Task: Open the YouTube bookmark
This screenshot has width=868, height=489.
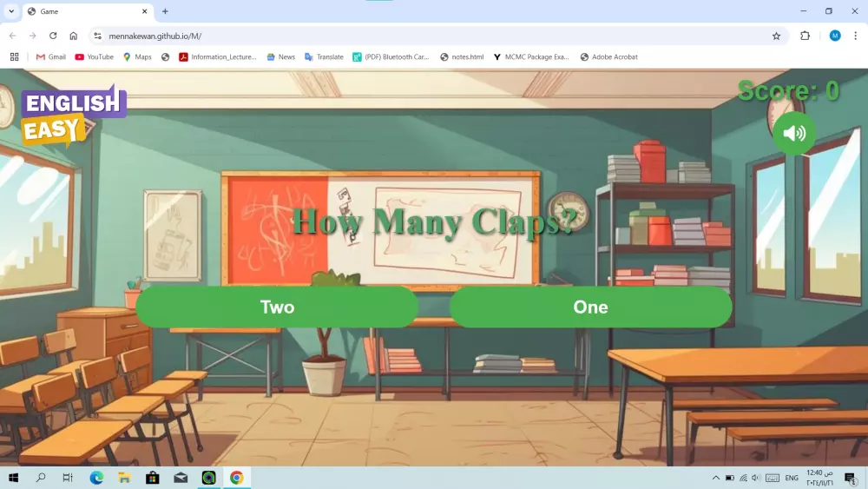Action: coord(94,57)
